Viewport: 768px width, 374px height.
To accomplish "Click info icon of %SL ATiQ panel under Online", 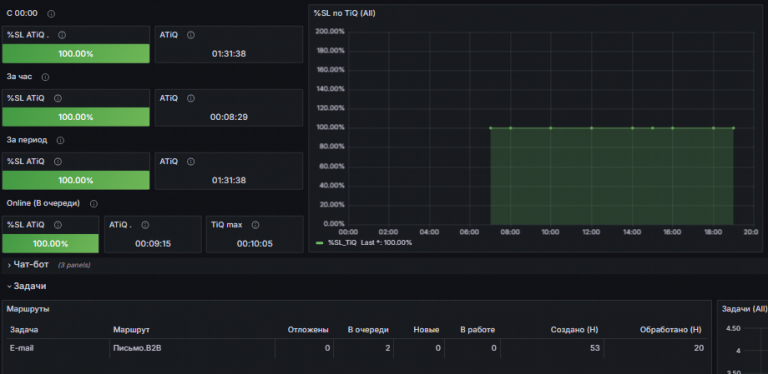I will (x=58, y=225).
